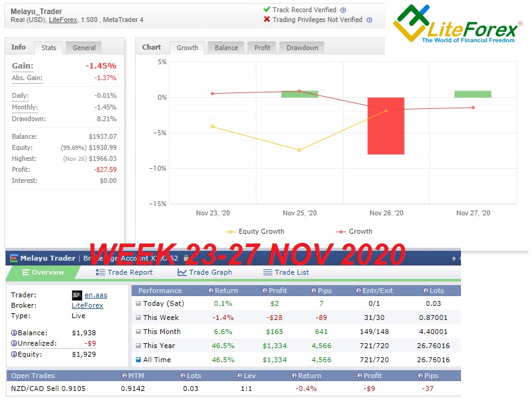532x405 pixels.
Task: Click the LiteForex logo image
Action: coord(458,24)
